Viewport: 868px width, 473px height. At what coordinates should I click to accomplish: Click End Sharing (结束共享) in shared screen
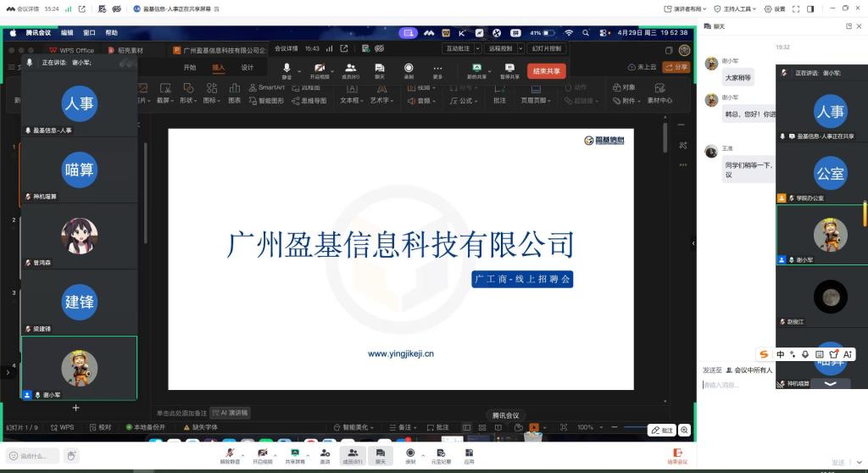coord(547,71)
